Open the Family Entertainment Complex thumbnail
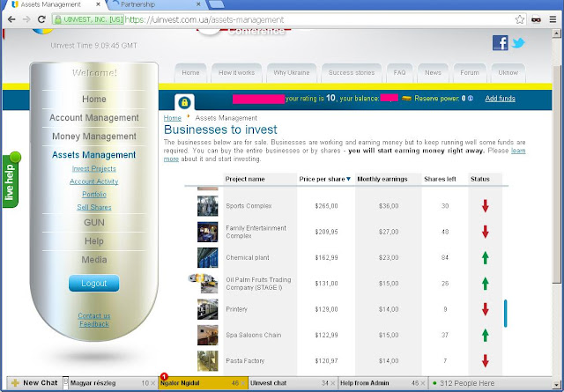This screenshot has height=392, width=564. (x=208, y=232)
